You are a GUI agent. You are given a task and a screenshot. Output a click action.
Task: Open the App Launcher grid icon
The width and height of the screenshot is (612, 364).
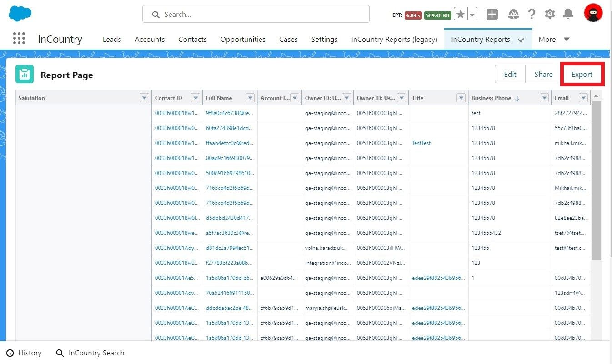(19, 39)
